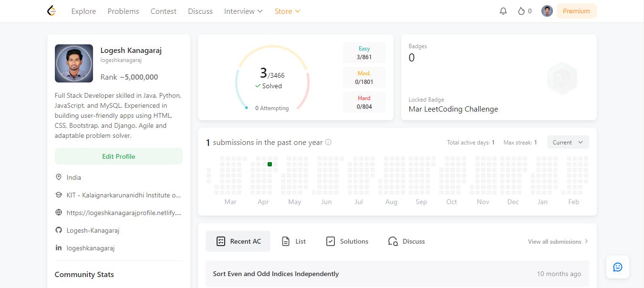The width and height of the screenshot is (644, 288).
Task: Click the 10 months ago timestamp
Action: click(559, 274)
